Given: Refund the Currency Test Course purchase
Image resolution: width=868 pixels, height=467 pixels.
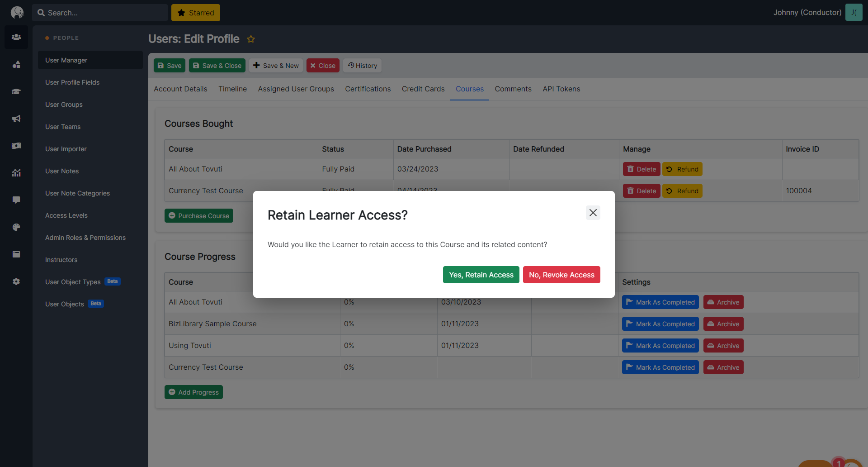Looking at the screenshot, I should [682, 191].
